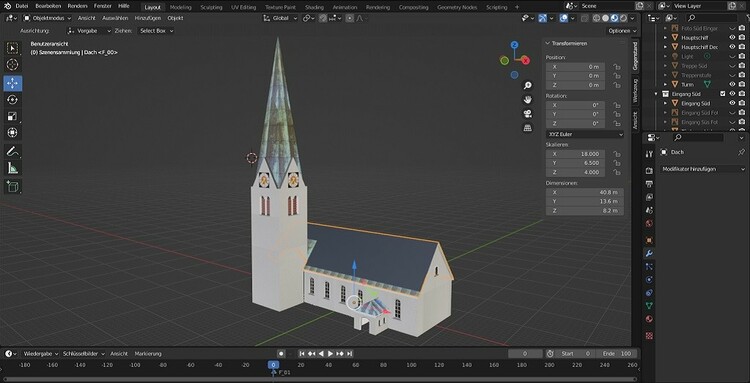Open the Wiedergabe timeline menu
Screen dimensions: 750x383
click(41, 354)
